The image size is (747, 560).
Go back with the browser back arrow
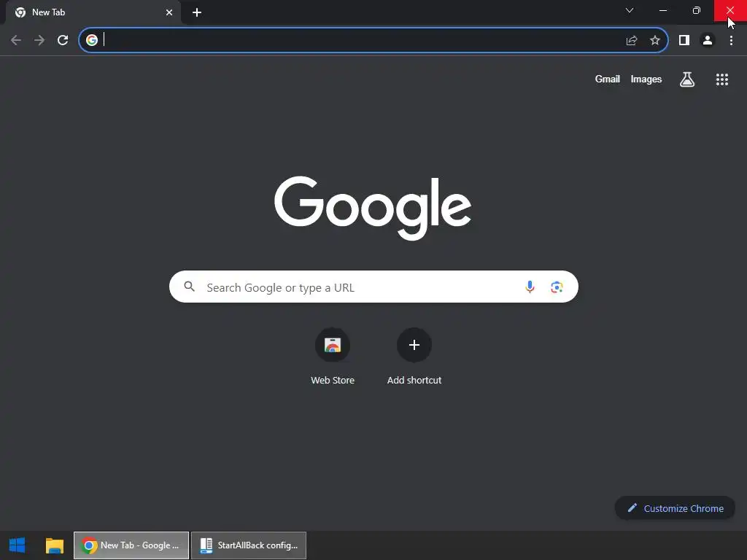coord(16,40)
